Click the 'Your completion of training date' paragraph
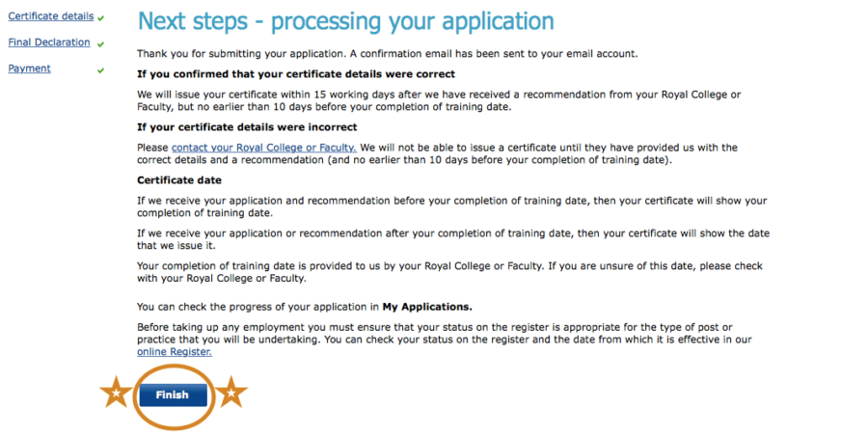 (x=449, y=272)
